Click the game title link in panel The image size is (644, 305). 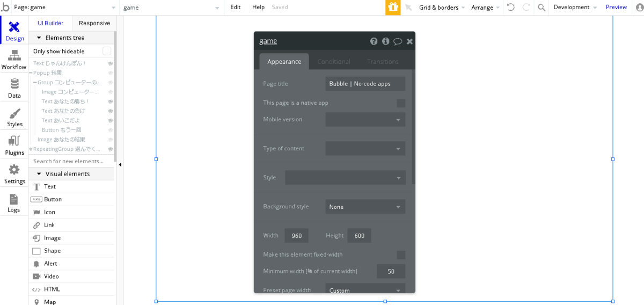pyautogui.click(x=268, y=41)
